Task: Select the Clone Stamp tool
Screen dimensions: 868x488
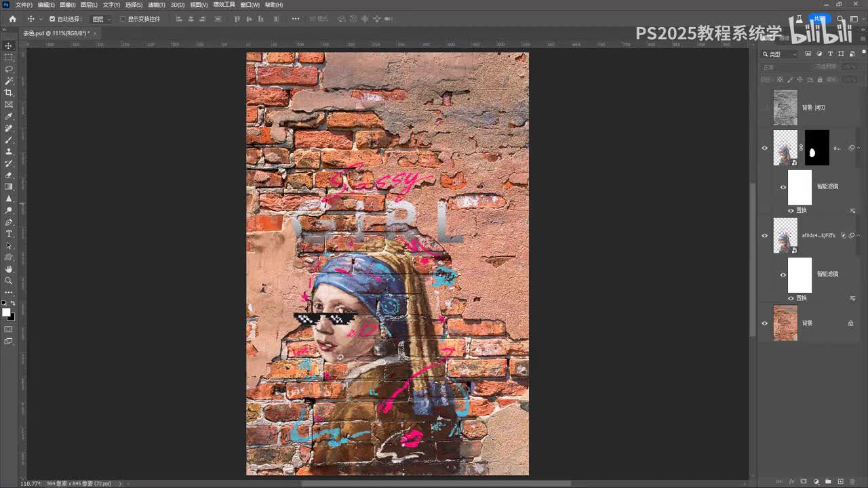Action: 9,152
